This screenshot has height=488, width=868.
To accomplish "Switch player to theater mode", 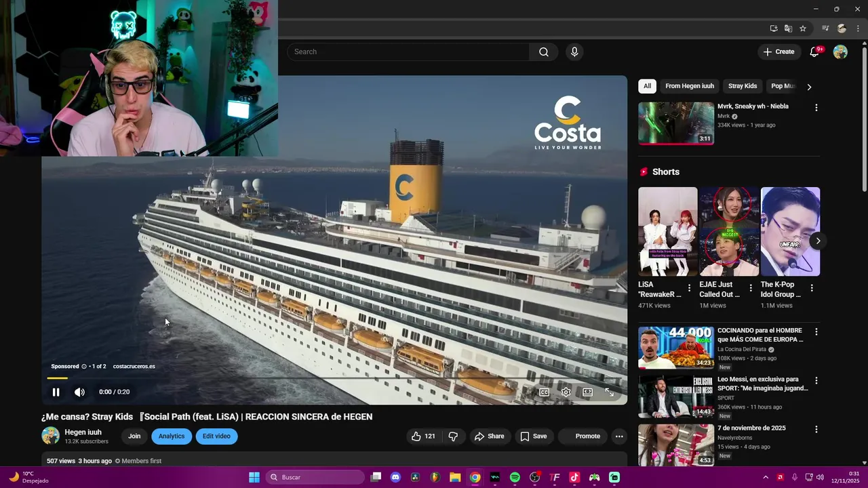I will (587, 392).
